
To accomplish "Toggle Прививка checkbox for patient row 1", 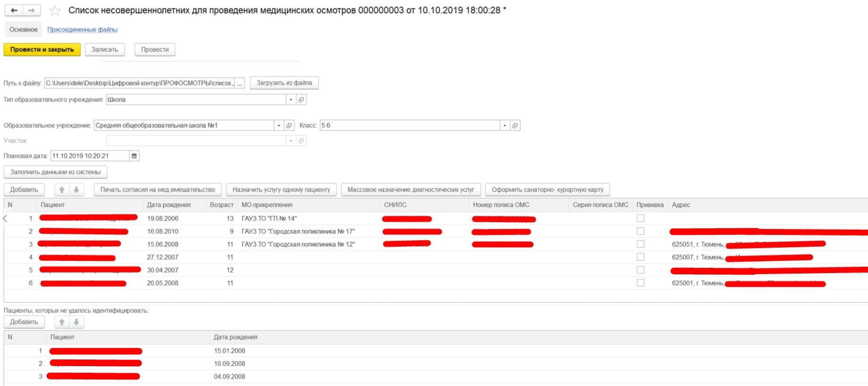I will pos(640,218).
